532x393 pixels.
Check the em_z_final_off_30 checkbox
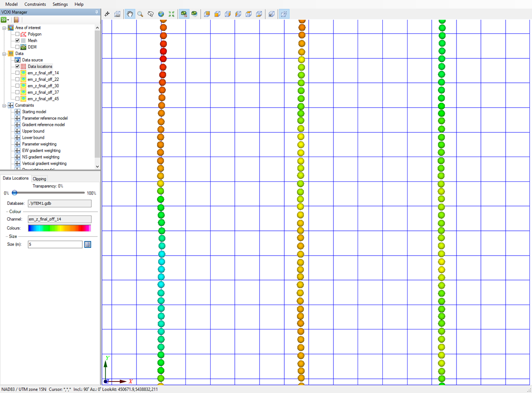tap(17, 86)
